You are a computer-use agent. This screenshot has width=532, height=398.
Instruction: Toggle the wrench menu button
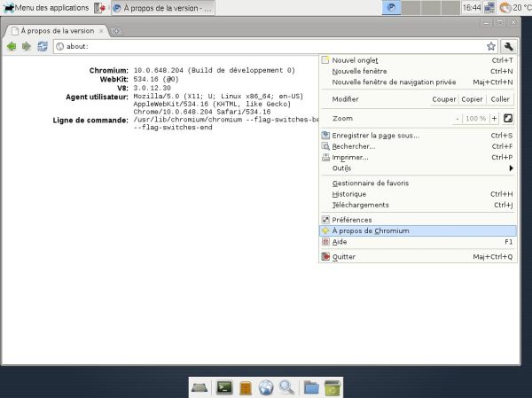(508, 46)
